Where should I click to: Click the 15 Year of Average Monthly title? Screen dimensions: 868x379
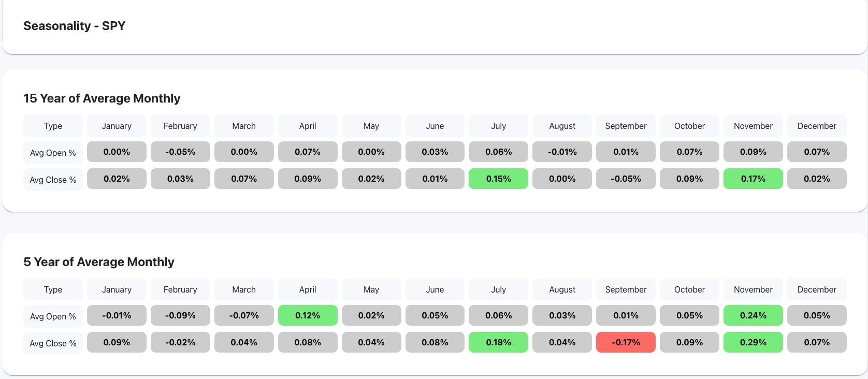click(102, 98)
